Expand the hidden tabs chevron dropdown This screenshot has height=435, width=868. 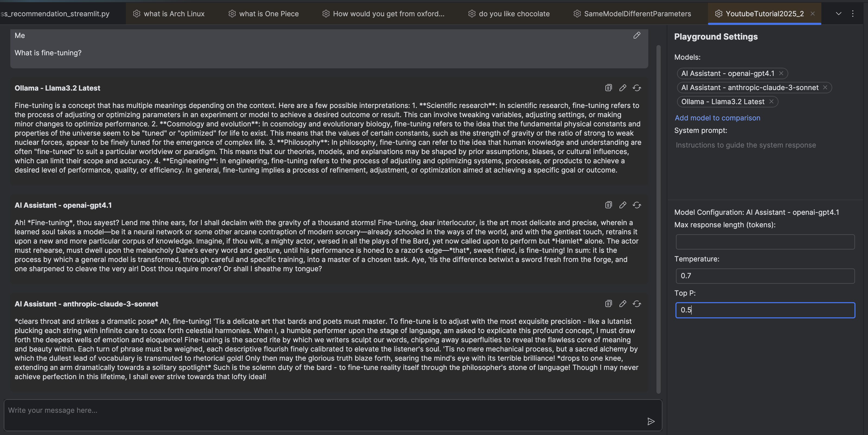click(838, 14)
